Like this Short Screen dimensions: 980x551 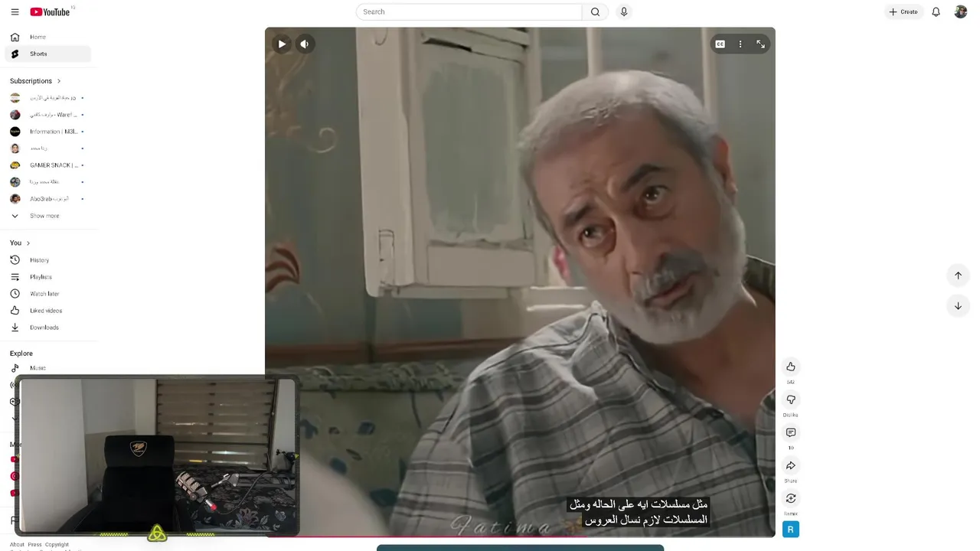pyautogui.click(x=791, y=367)
